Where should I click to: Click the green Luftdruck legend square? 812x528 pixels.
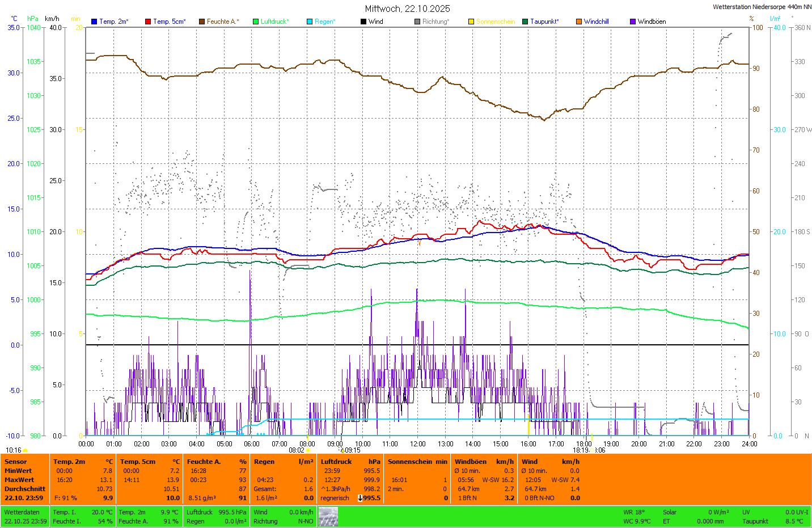256,22
